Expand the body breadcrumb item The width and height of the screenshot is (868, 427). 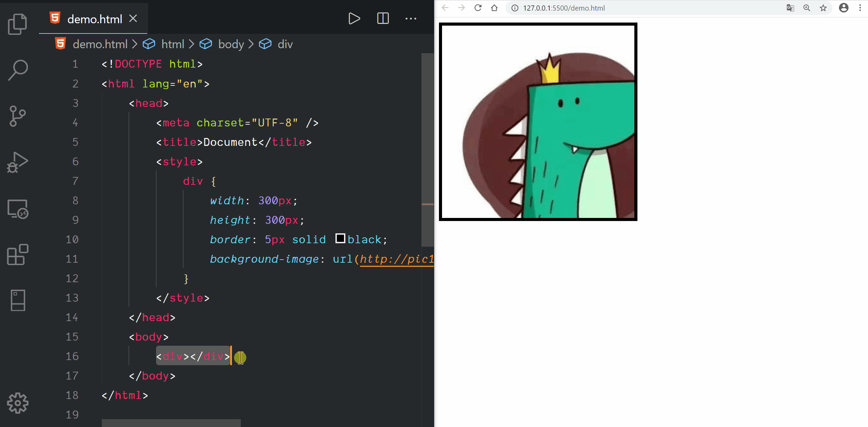(231, 44)
